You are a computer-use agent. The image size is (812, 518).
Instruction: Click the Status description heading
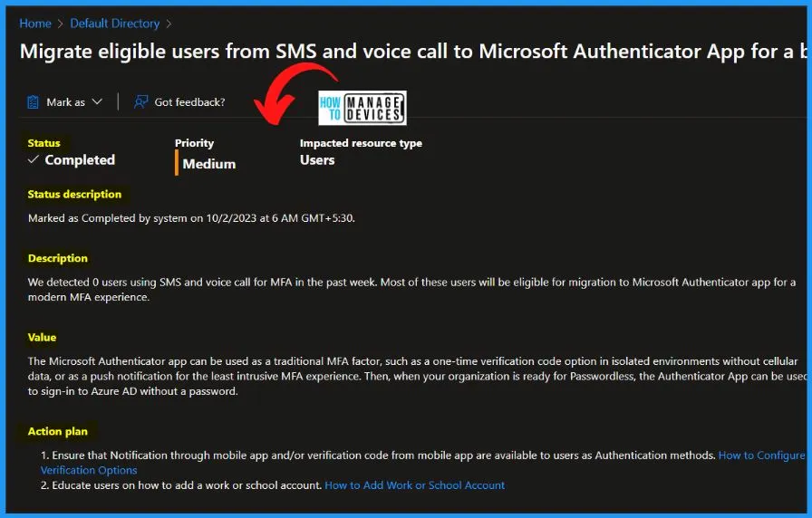coord(74,194)
